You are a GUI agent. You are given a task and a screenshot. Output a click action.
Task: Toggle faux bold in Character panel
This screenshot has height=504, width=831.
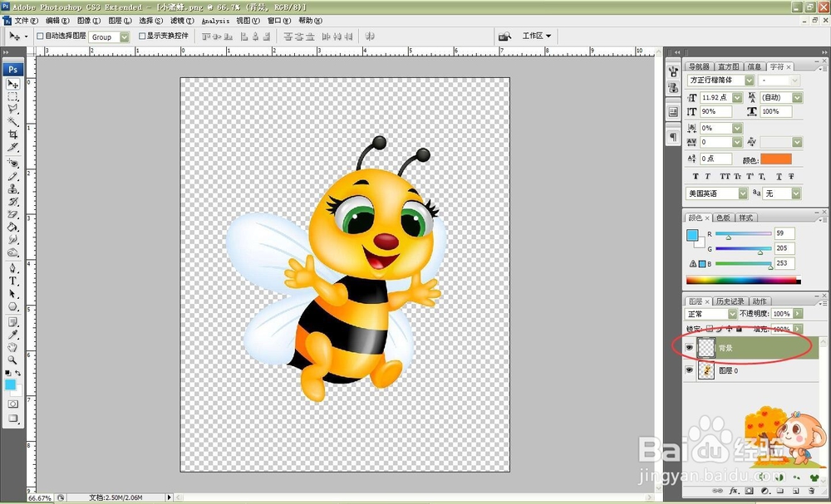[x=696, y=176]
